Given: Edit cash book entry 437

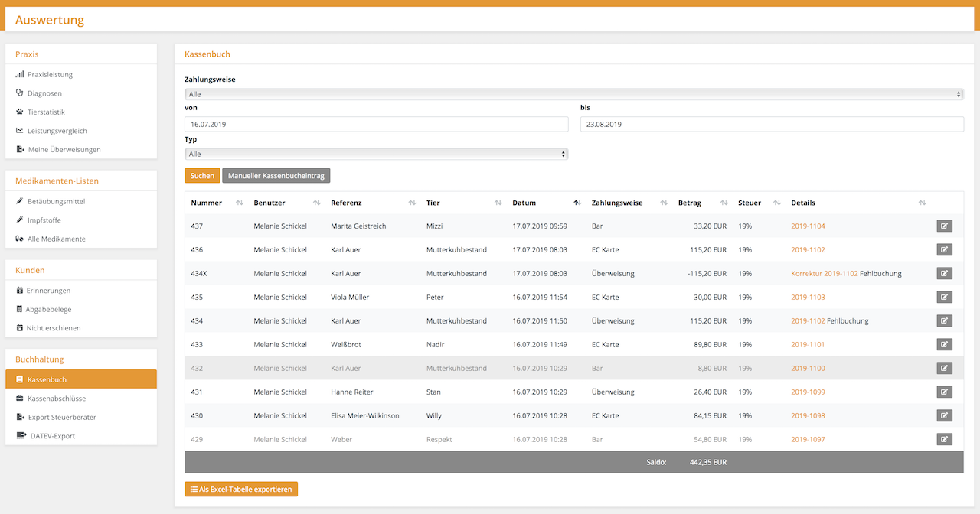Looking at the screenshot, I should point(944,226).
